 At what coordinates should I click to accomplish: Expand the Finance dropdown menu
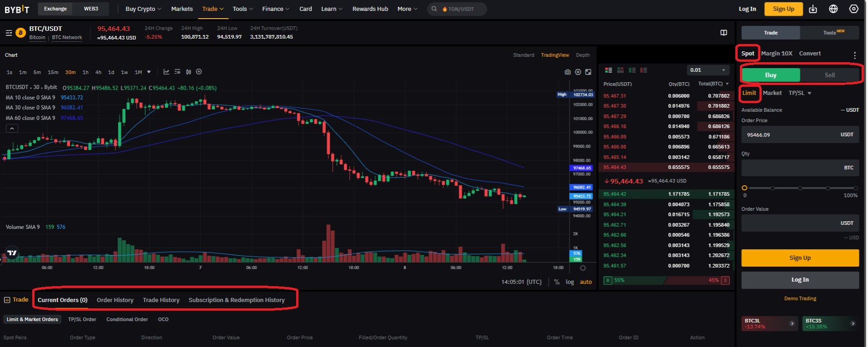point(276,9)
